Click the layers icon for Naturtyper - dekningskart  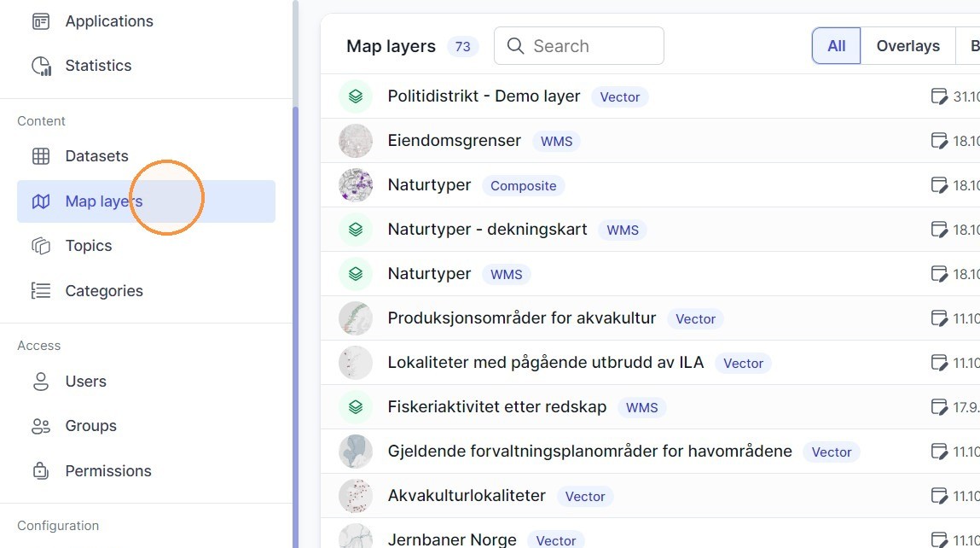click(356, 230)
